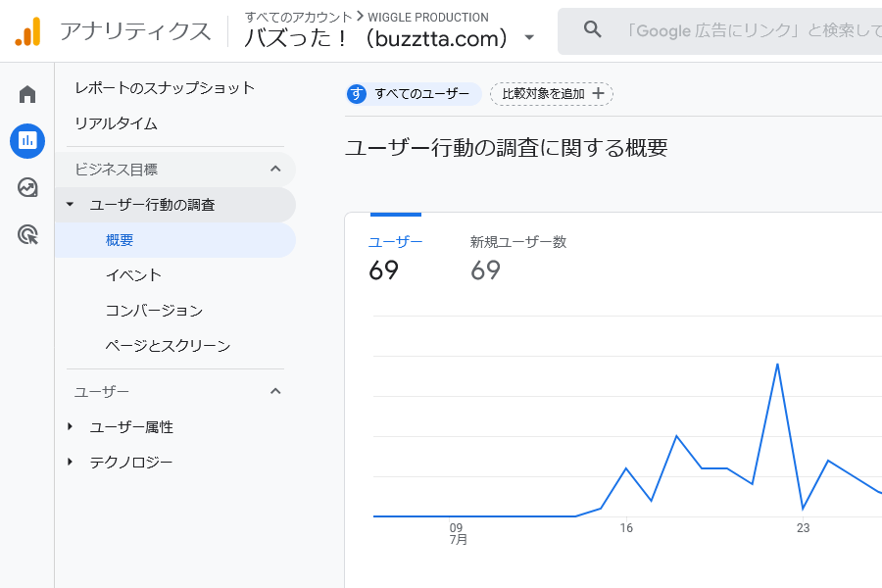Collapse the ユーザー section chevron

tap(275, 391)
